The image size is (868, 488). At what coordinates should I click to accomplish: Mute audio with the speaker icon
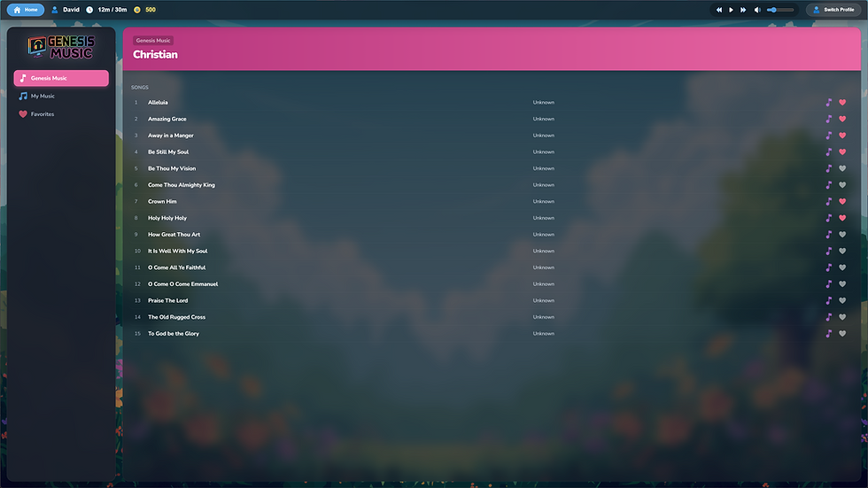tap(757, 10)
